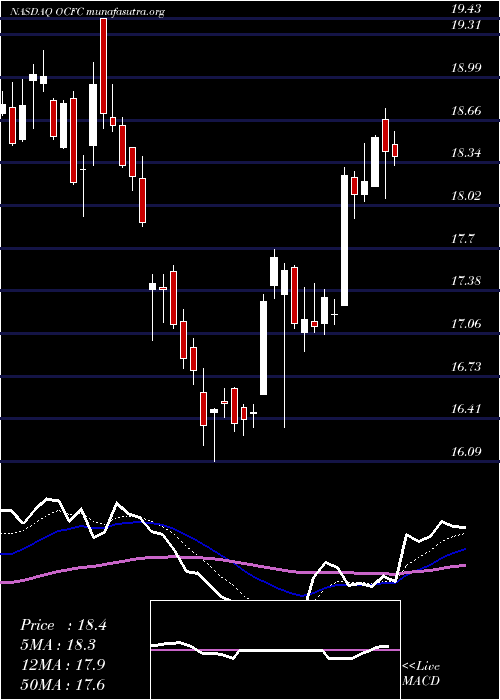Click the 18.34 price axis label
Image resolution: width=500 pixels, height=700 pixels.
[x=466, y=153]
